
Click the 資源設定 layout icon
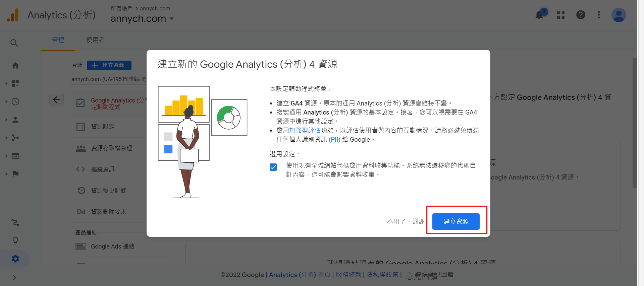tap(80, 127)
